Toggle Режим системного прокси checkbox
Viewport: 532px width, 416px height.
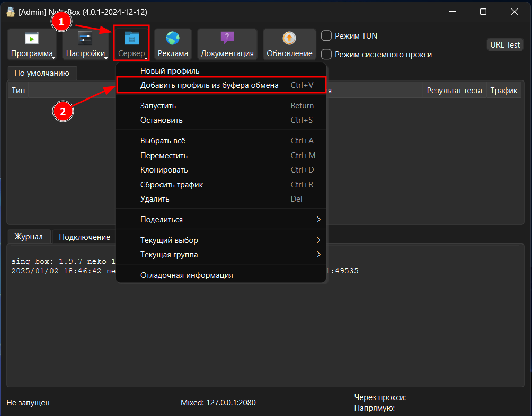tap(327, 54)
